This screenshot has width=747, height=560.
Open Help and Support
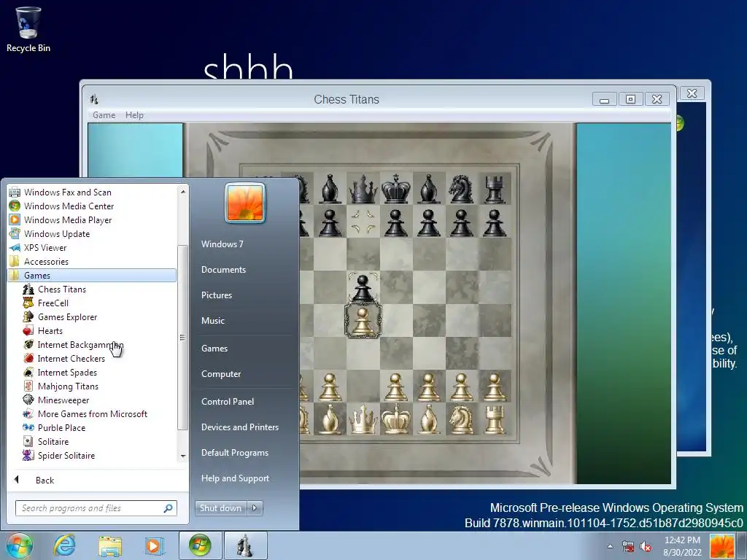tap(236, 478)
